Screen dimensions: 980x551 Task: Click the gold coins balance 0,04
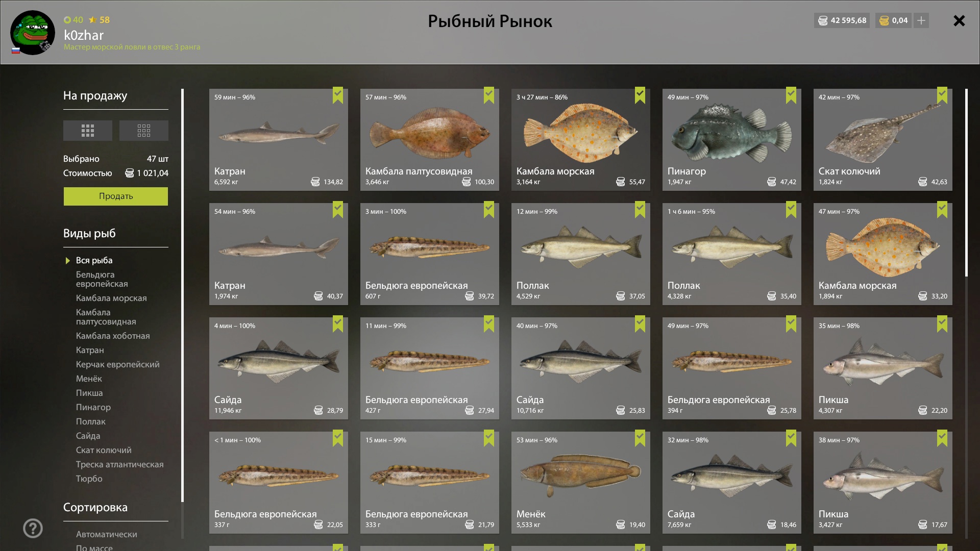click(894, 20)
